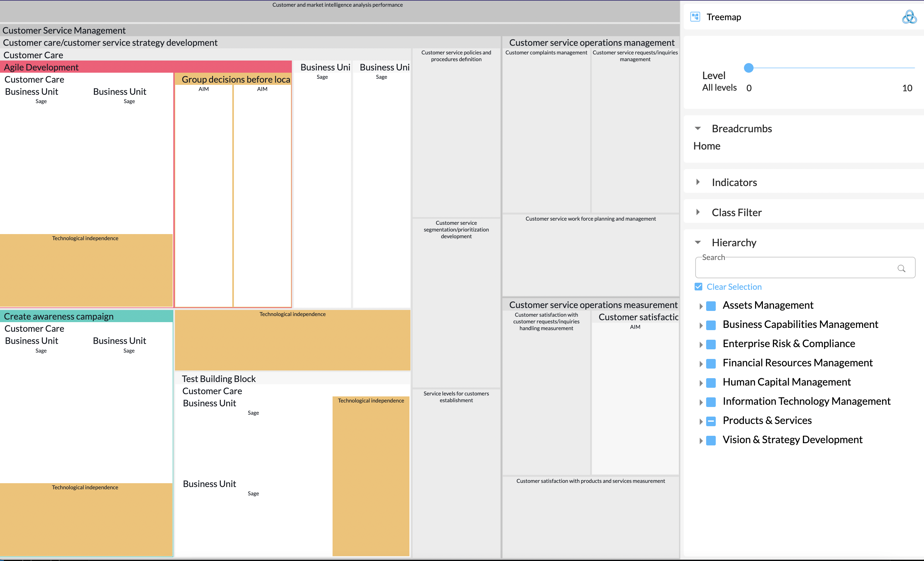Image resolution: width=924 pixels, height=561 pixels.
Task: Toggle the Clear Selection checkbox
Action: pos(698,287)
